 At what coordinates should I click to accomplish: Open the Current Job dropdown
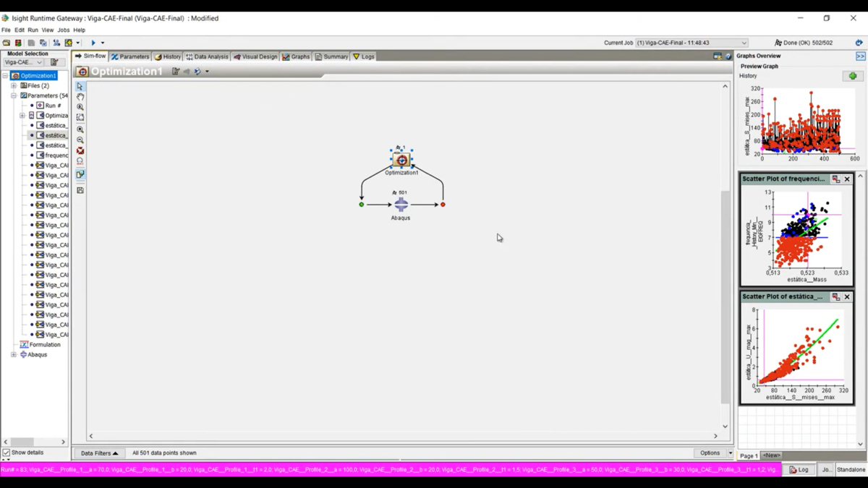(692, 43)
